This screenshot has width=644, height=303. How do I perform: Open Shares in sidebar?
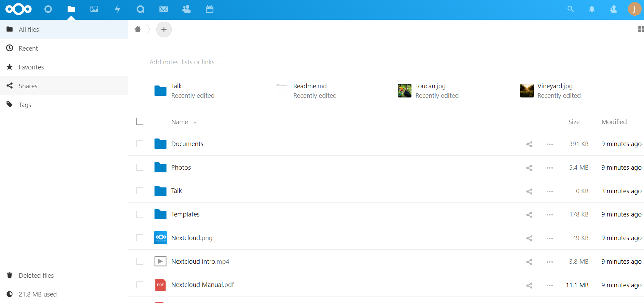pos(64,86)
